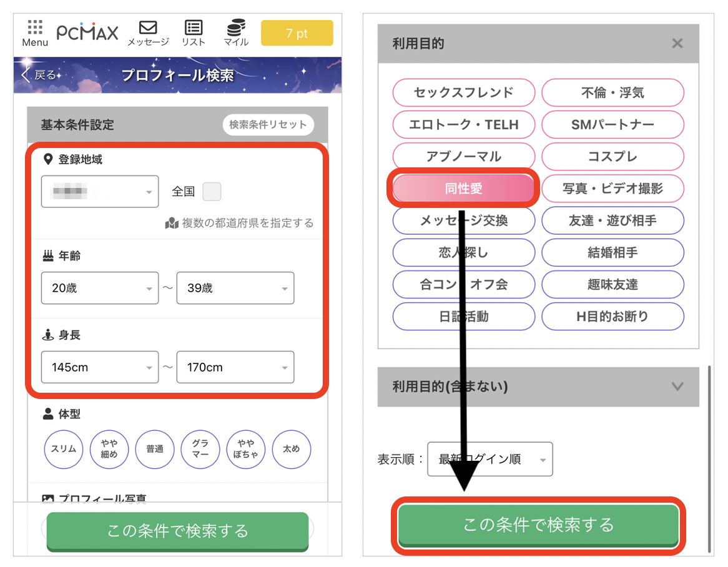The image size is (728, 567).
Task: Open the Menu grid icon
Action: tap(35, 32)
